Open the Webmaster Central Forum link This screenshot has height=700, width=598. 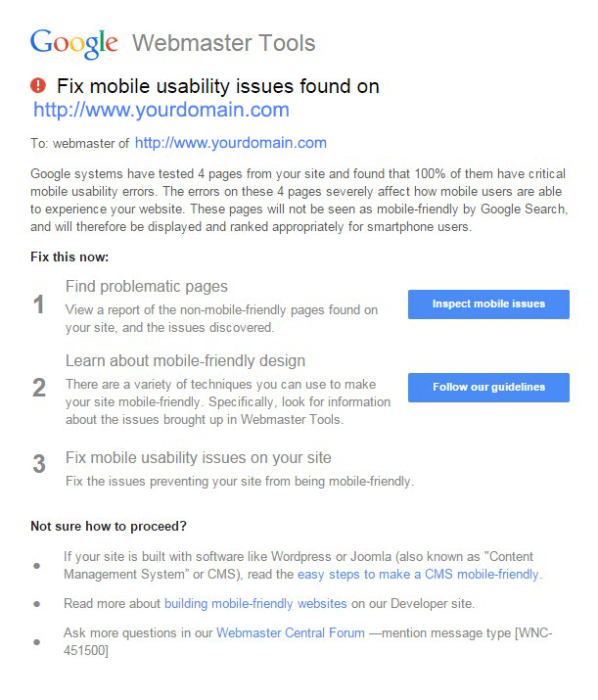[x=291, y=633]
